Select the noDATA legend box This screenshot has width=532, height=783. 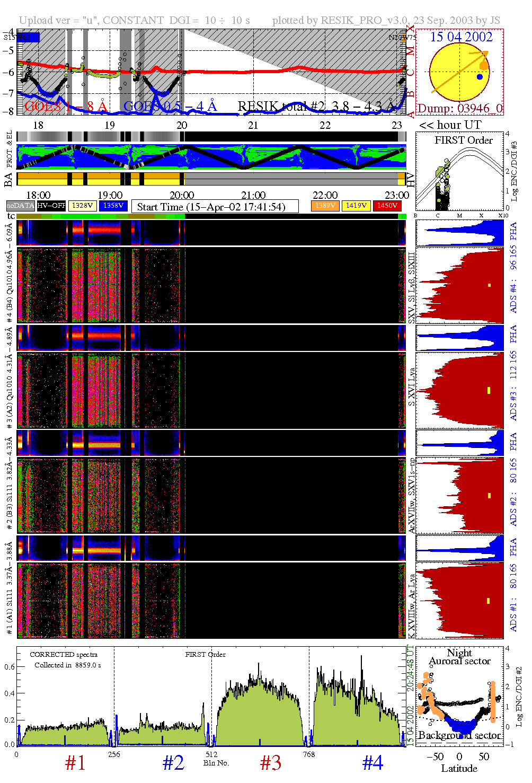[x=21, y=206]
